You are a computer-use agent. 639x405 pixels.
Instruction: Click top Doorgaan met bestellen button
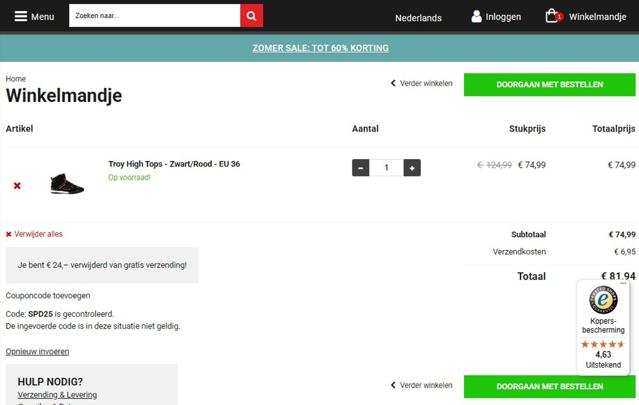tap(549, 85)
